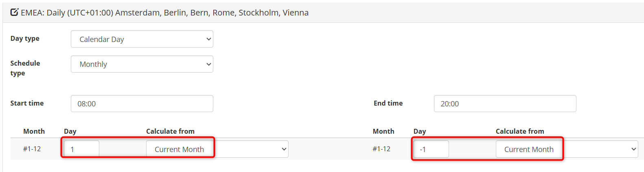Click the Month column header under End time
Screen dimensions: 644x172
click(x=383, y=131)
